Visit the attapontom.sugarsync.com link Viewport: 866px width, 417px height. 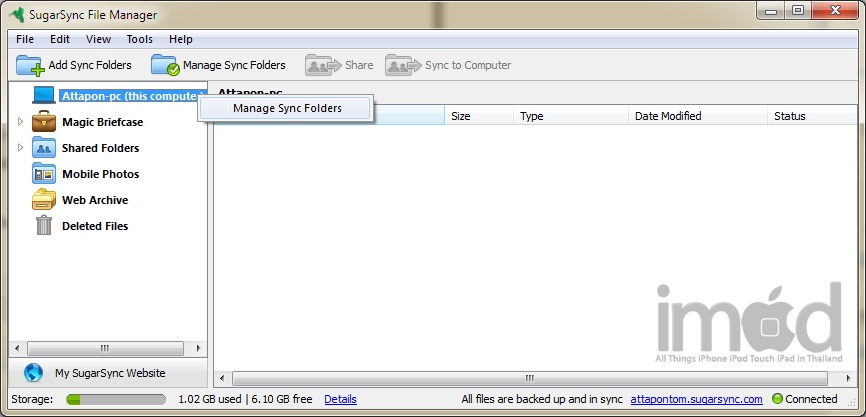(x=696, y=399)
